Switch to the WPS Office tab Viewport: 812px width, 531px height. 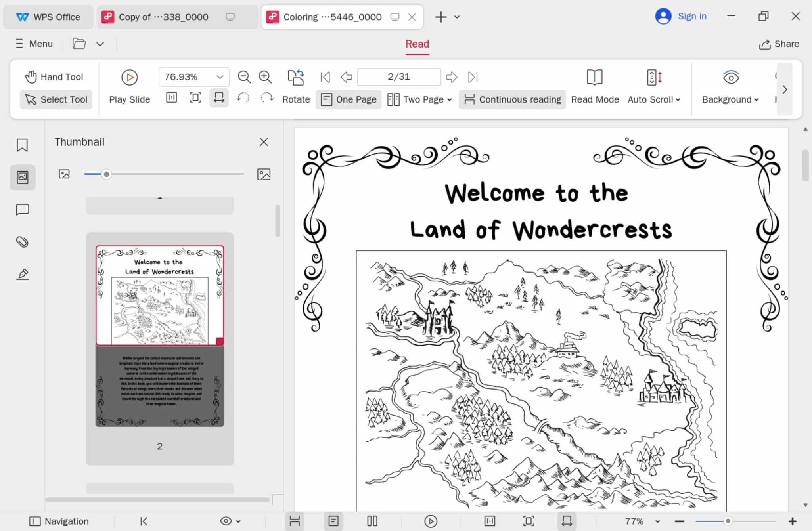point(48,17)
